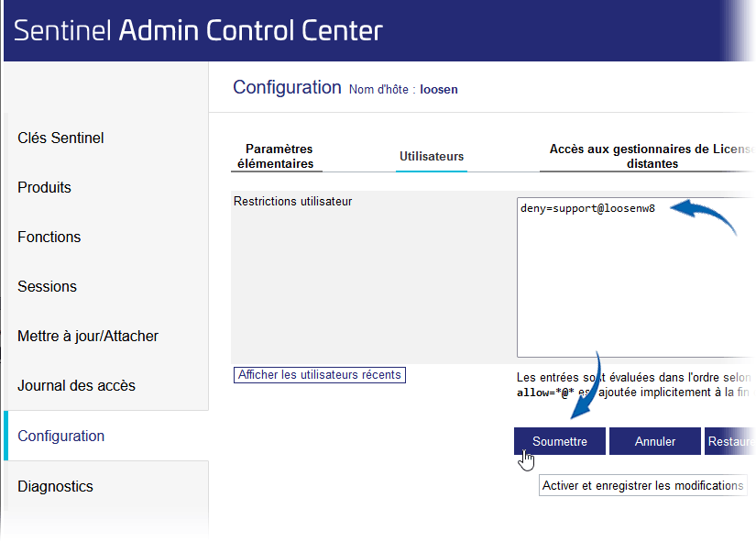Focus the Restrictions utilisateur text area
Image resolution: width=756 pixels, height=542 pixels.
click(636, 277)
